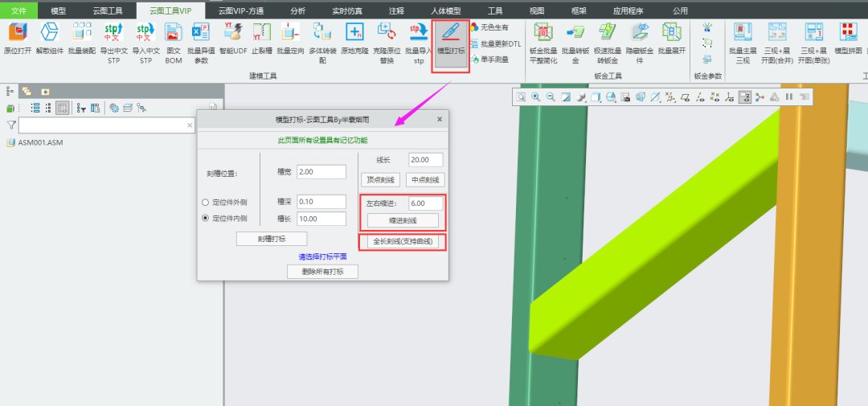Open the 图文BOM tool
The width and height of the screenshot is (868, 406).
coord(174,32)
